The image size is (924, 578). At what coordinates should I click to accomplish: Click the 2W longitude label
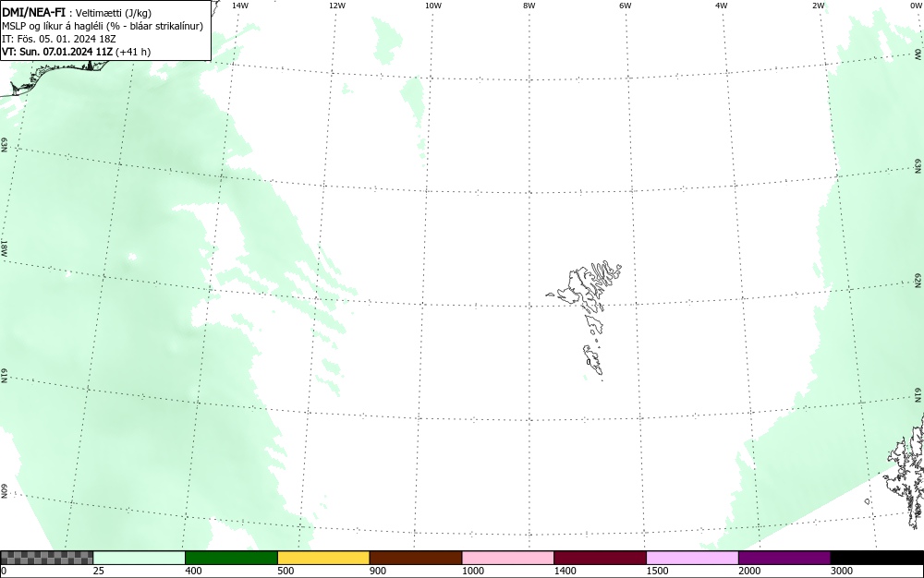(x=818, y=6)
